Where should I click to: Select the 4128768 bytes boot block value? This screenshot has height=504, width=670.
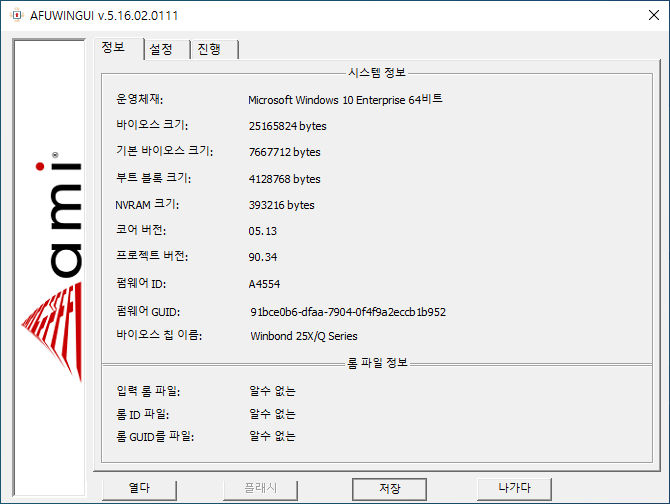[x=285, y=179]
